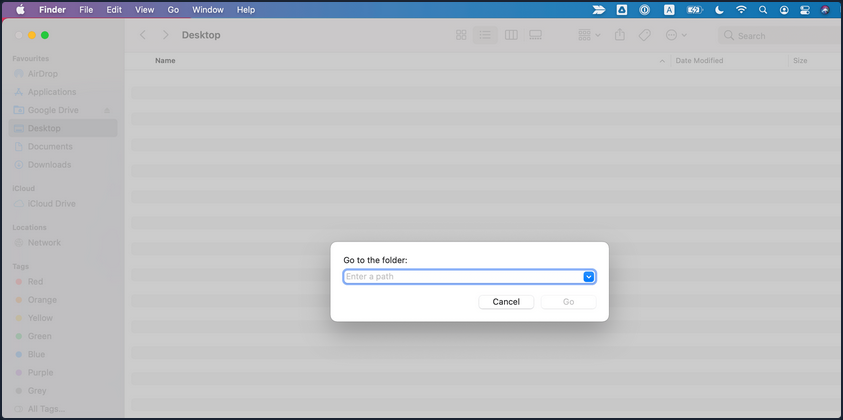This screenshot has width=843, height=420.
Task: Open Google Drive icon in menu bar
Action: pos(621,10)
